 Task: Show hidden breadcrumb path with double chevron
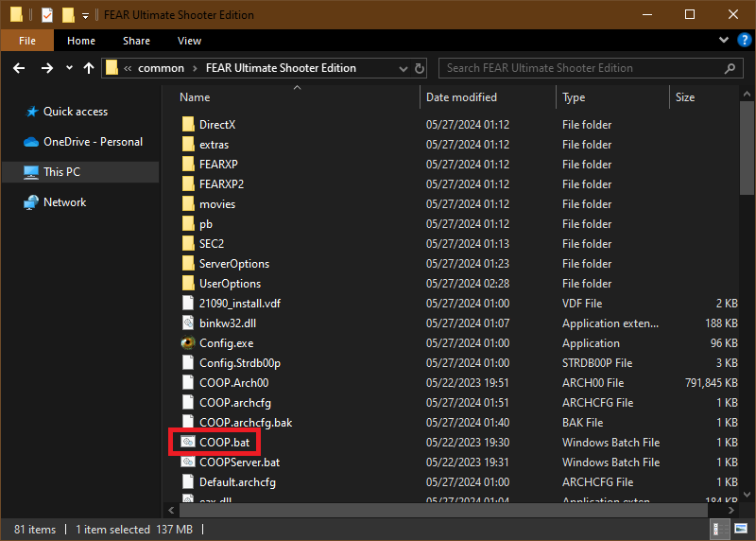pos(128,68)
